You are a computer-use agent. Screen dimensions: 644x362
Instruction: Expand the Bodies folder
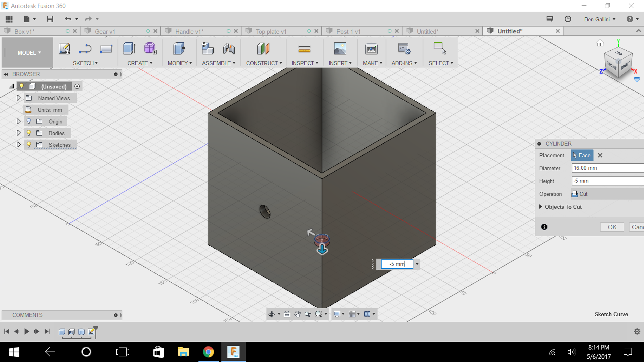pos(19,133)
